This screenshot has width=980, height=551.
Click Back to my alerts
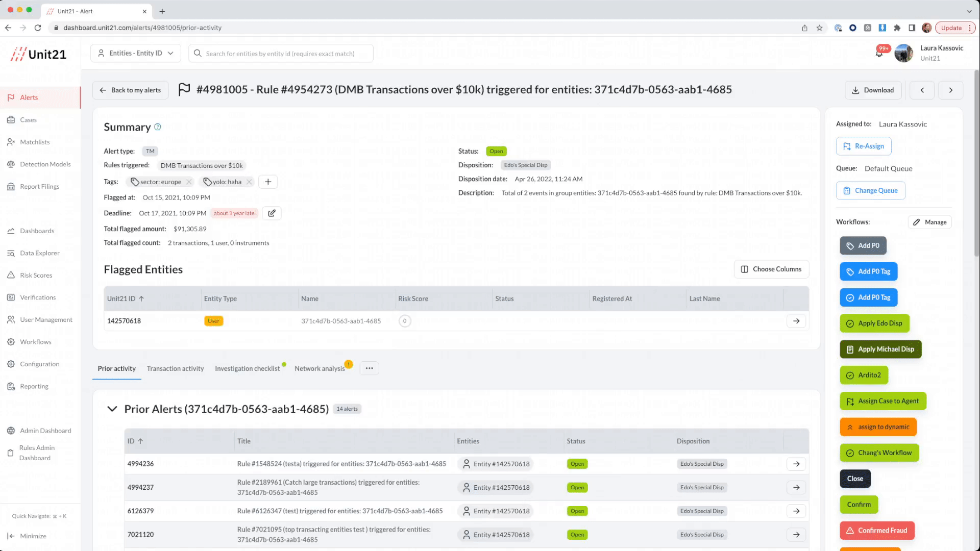[x=130, y=90]
